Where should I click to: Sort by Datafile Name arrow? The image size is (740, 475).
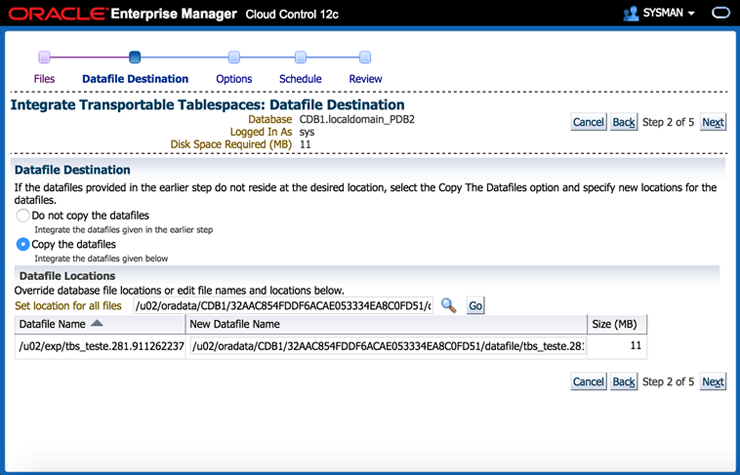pos(97,323)
